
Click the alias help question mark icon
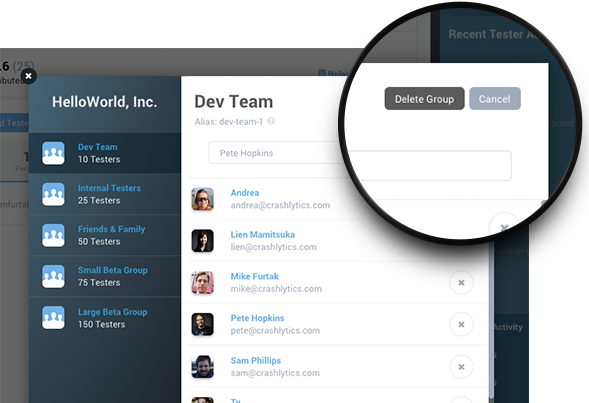(271, 121)
